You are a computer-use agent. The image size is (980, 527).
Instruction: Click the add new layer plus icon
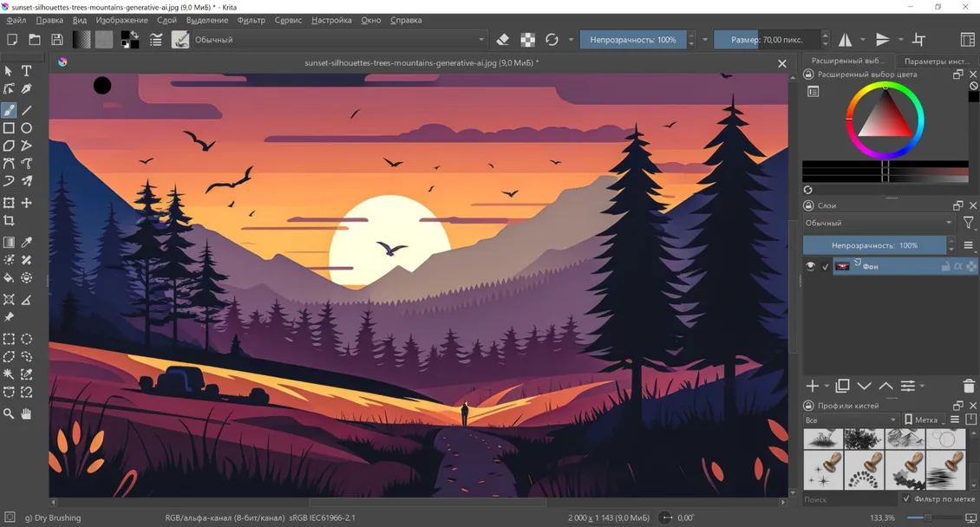(812, 387)
